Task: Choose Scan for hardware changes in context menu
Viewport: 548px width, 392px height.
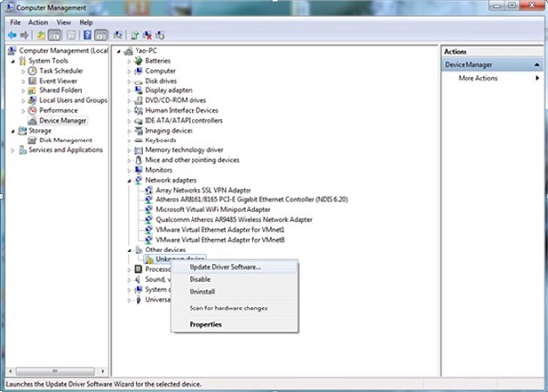Action: [235, 308]
